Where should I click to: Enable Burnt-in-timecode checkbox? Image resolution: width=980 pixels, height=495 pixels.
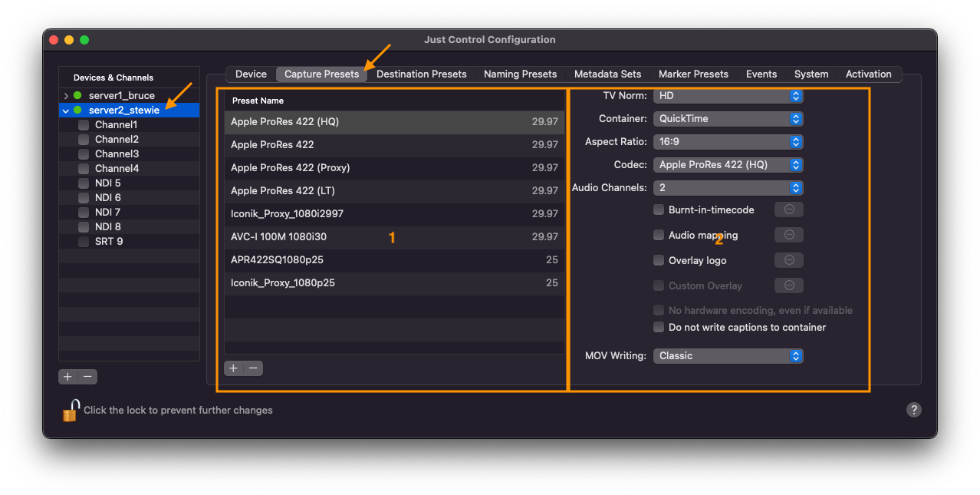point(659,210)
